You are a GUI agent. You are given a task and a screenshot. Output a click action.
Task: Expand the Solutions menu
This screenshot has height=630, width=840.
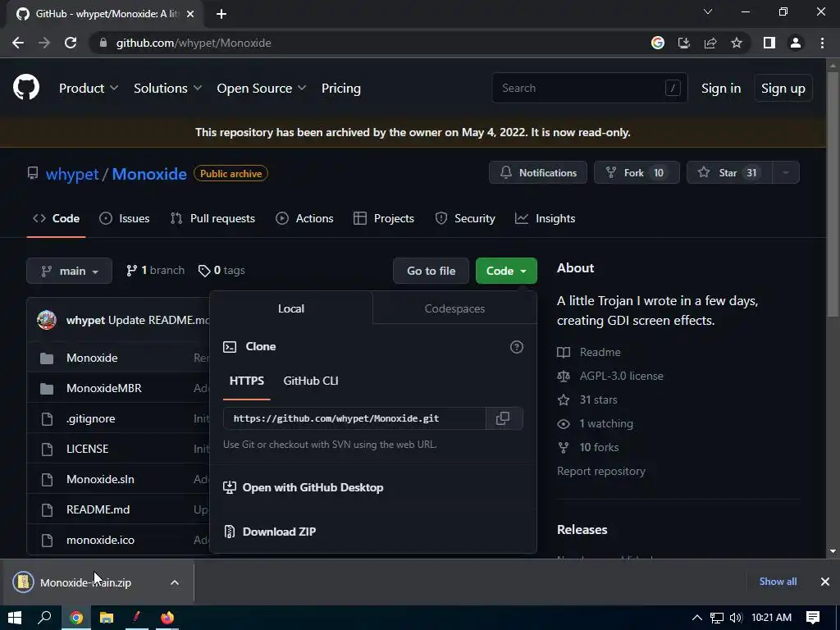coord(167,88)
